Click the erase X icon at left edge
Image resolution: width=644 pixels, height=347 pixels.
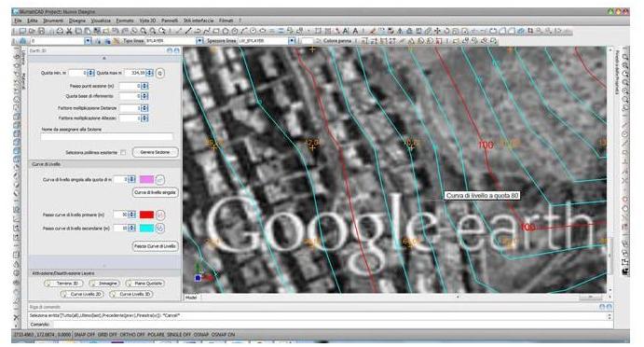click(x=17, y=317)
